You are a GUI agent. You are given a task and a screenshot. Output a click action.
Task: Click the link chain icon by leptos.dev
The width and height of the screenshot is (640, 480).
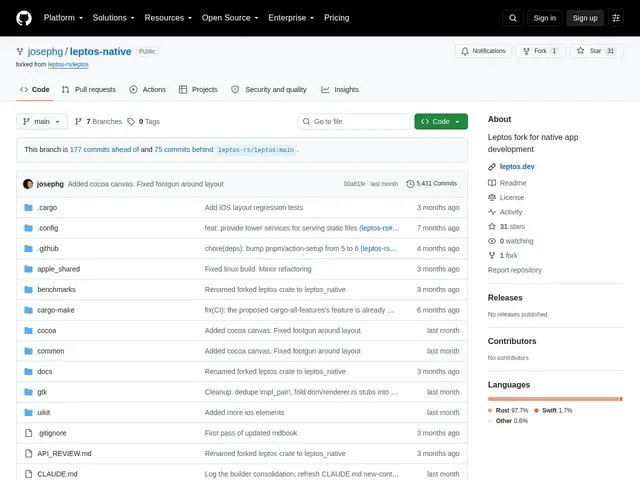coord(492,167)
